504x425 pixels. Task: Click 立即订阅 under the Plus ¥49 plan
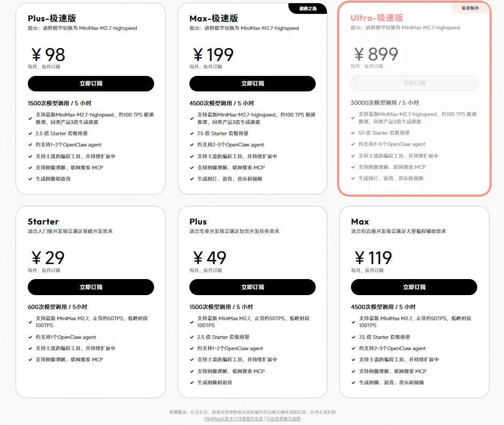pos(253,287)
